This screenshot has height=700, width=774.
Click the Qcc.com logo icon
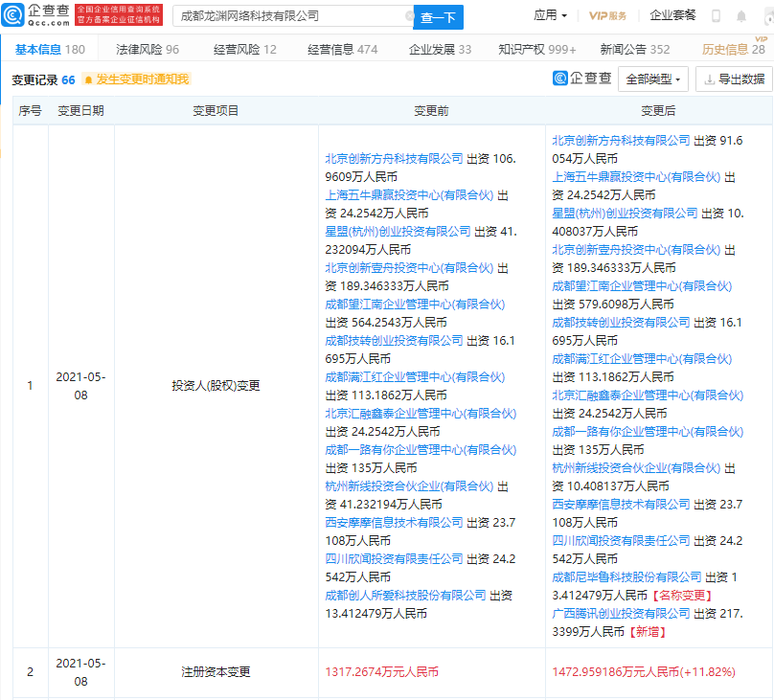pyautogui.click(x=14, y=15)
